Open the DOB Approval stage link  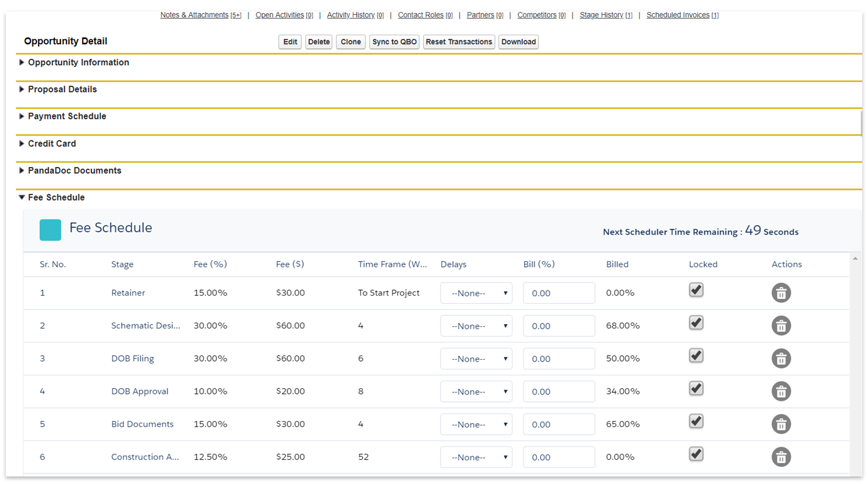point(140,392)
